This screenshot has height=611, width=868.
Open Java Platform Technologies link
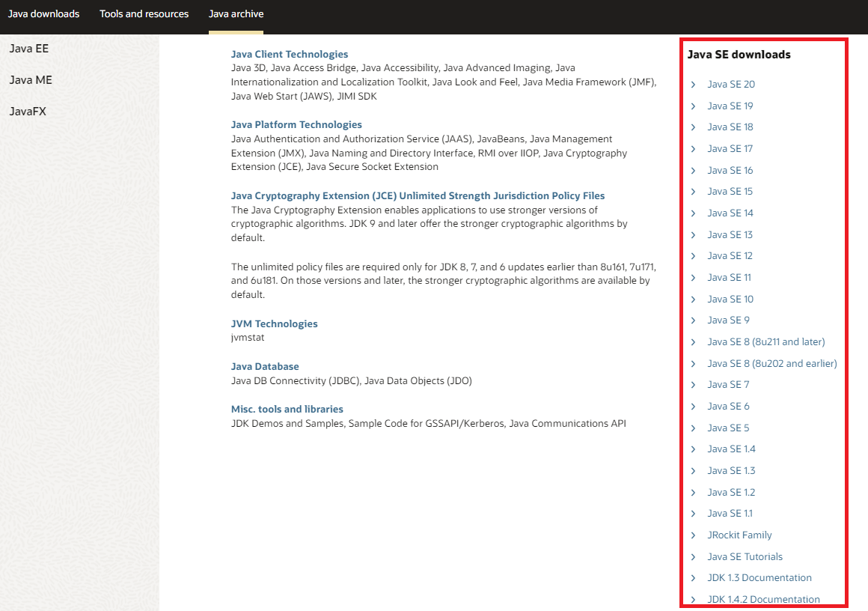point(296,124)
